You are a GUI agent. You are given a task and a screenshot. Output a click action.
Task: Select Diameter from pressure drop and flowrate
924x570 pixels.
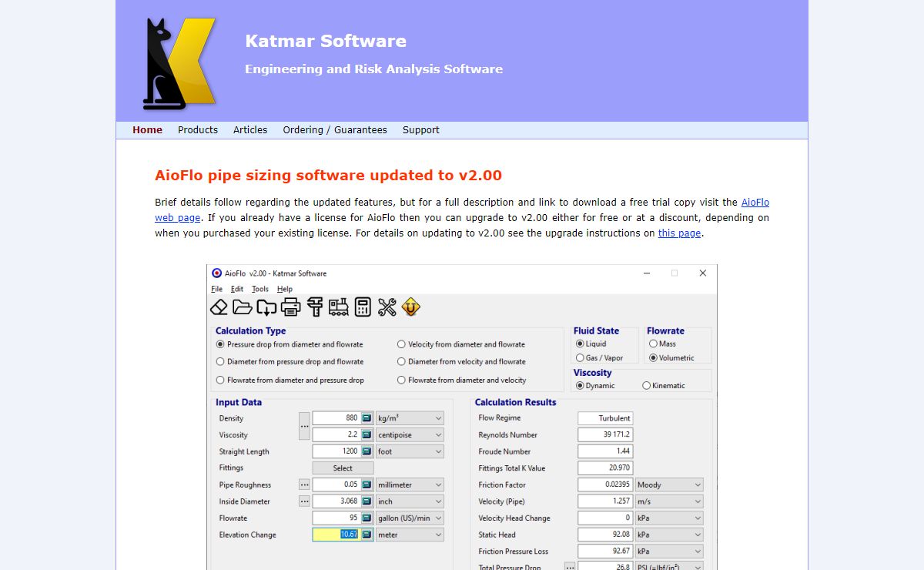coord(290,361)
